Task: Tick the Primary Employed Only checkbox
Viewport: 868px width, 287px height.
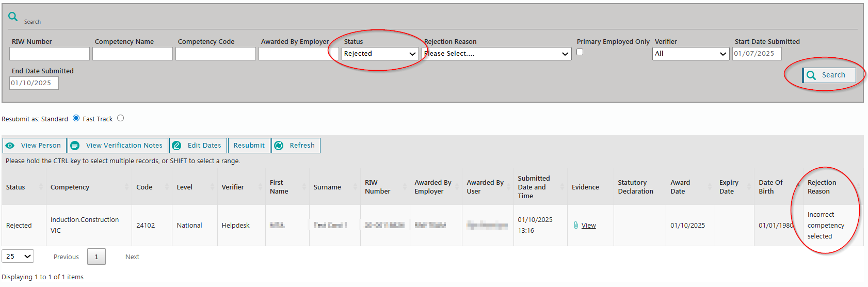Action: [x=580, y=52]
